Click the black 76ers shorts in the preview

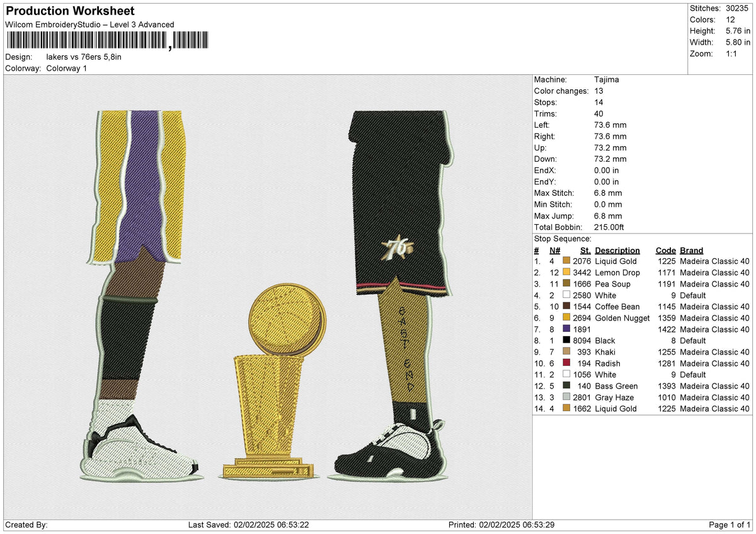tap(400, 202)
